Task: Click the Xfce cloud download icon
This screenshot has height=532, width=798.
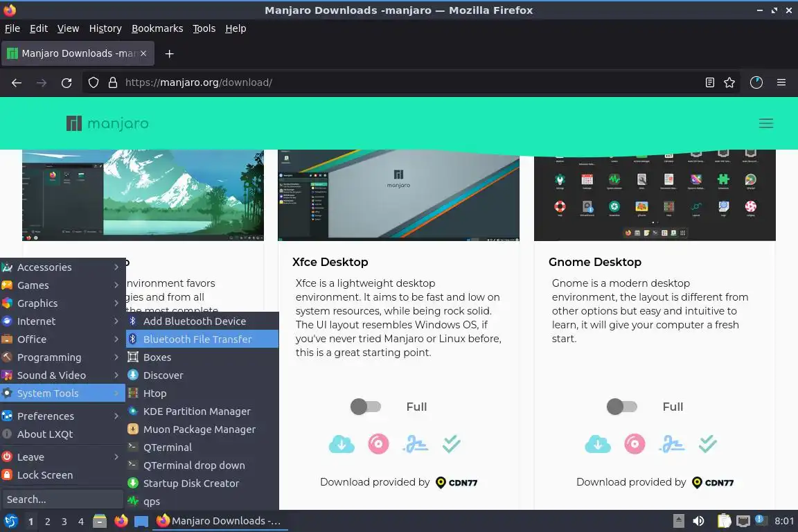Action: tap(342, 445)
